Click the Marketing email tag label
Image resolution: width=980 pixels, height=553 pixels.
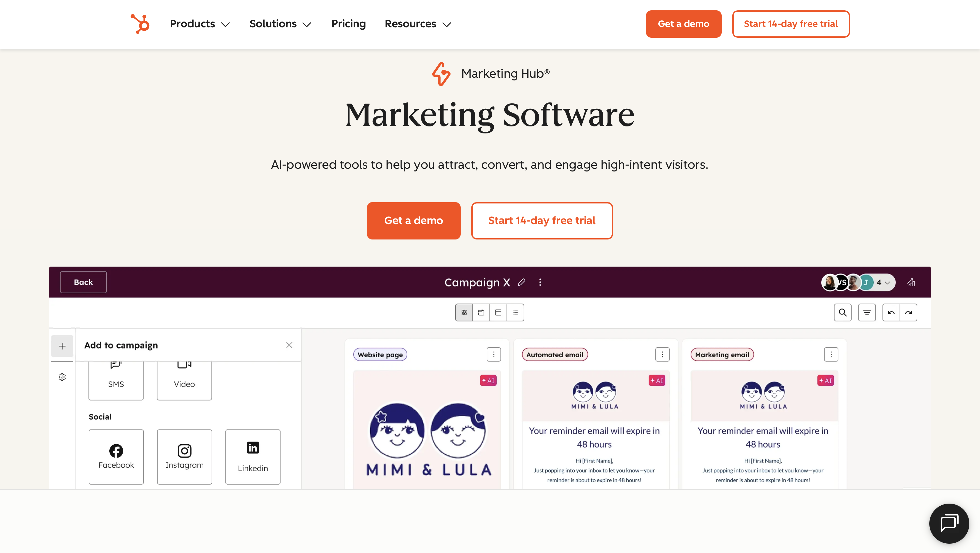pos(722,355)
